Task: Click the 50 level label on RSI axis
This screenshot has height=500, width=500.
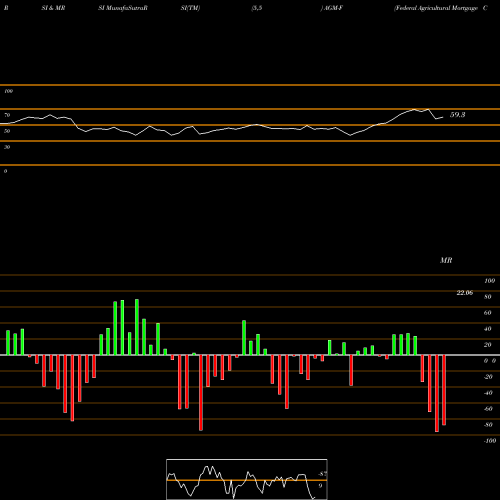Action: [x=7, y=131]
